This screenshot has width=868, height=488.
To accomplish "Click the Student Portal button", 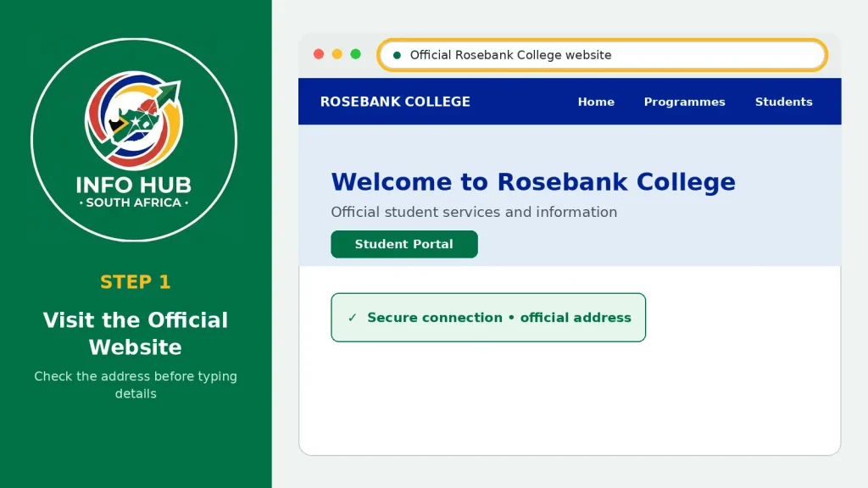I will tap(404, 244).
